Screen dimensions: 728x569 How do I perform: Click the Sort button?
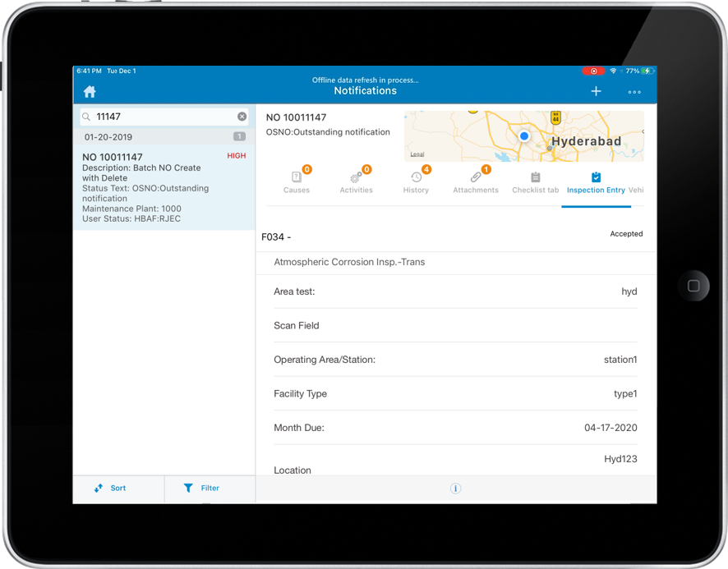point(110,488)
